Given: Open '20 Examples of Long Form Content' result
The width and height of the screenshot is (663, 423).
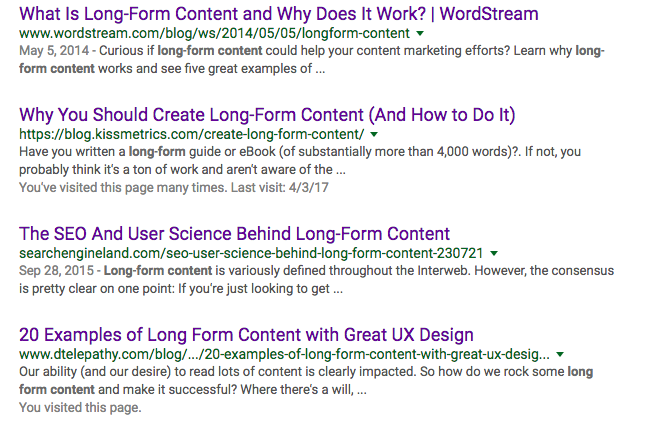Looking at the screenshot, I should coord(246,335).
